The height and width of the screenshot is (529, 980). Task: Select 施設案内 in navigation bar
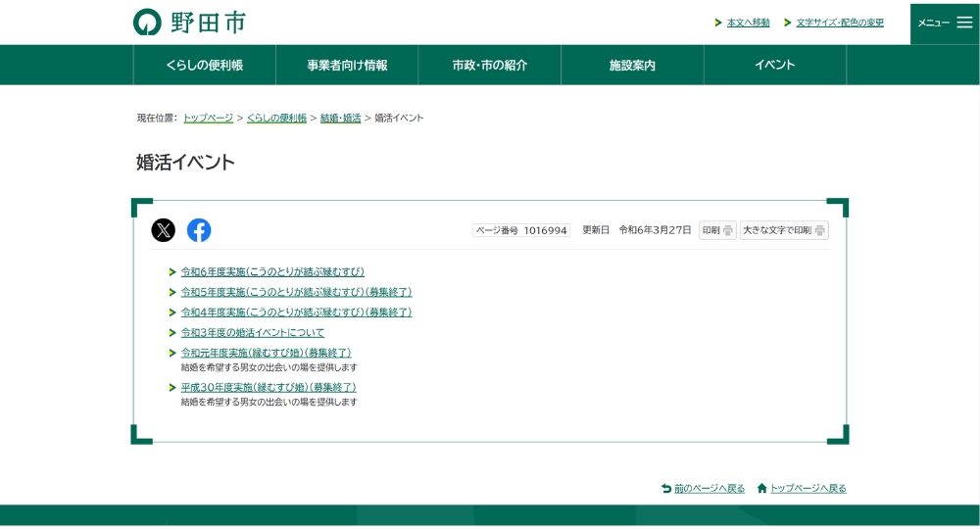(x=632, y=65)
